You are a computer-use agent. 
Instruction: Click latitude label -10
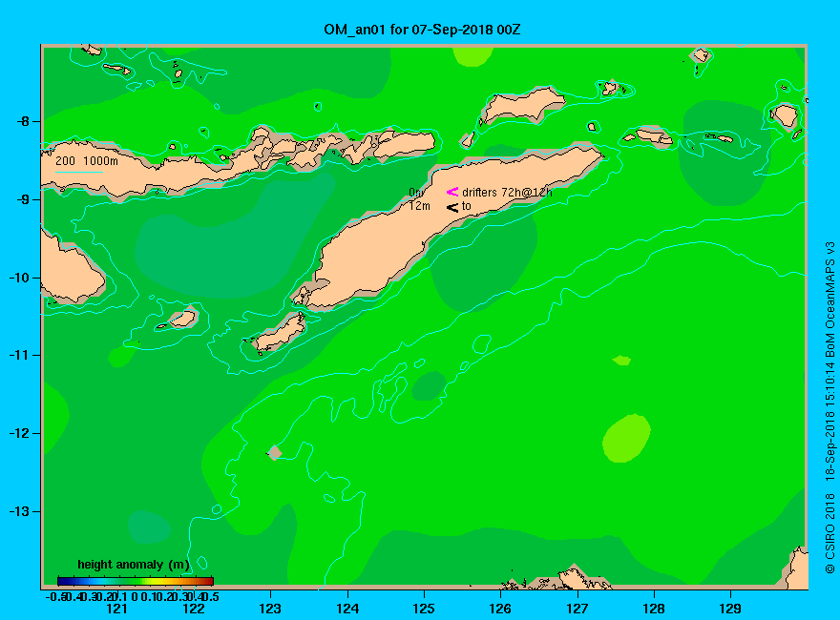20,278
